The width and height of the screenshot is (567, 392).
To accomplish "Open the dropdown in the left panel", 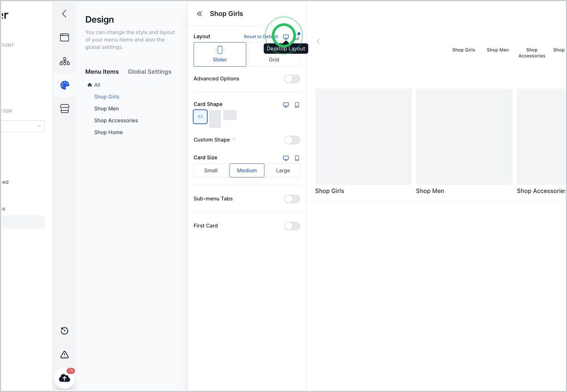I will (x=23, y=126).
